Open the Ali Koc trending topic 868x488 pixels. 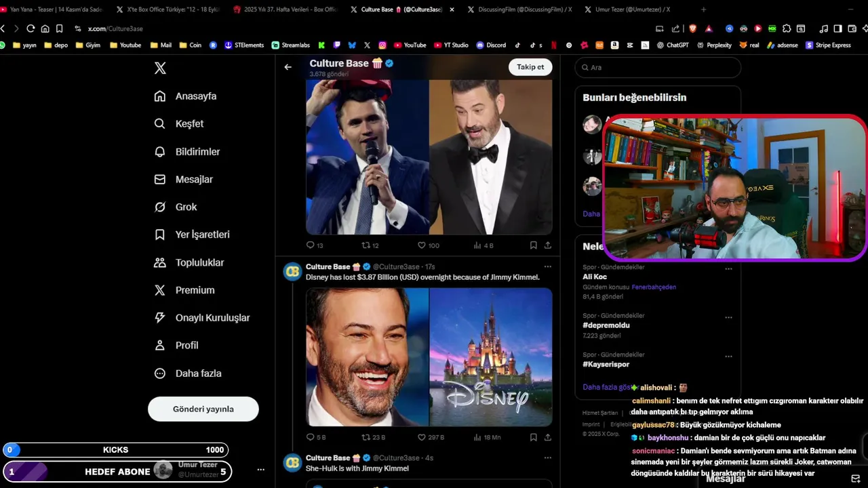click(x=595, y=277)
